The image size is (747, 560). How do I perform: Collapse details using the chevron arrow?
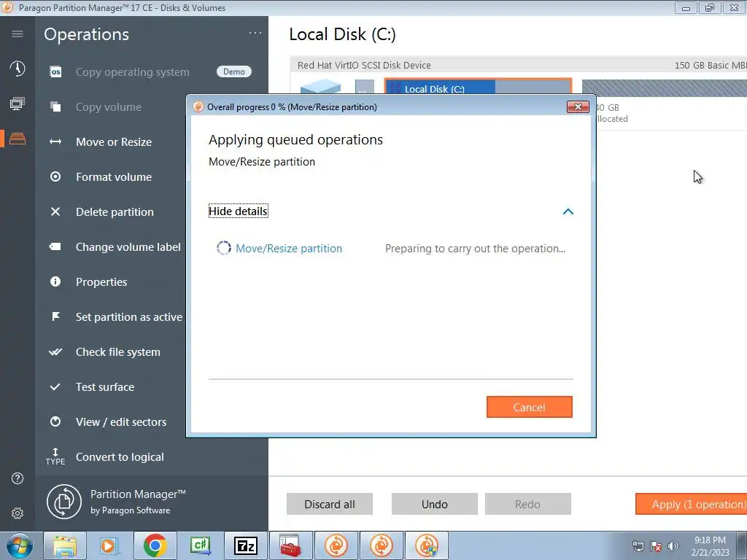tap(568, 211)
